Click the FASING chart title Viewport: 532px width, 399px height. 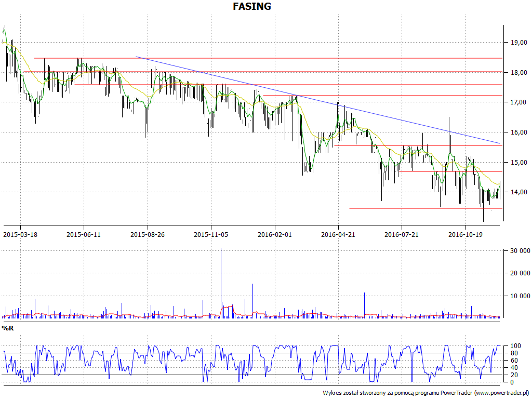[x=252, y=6]
